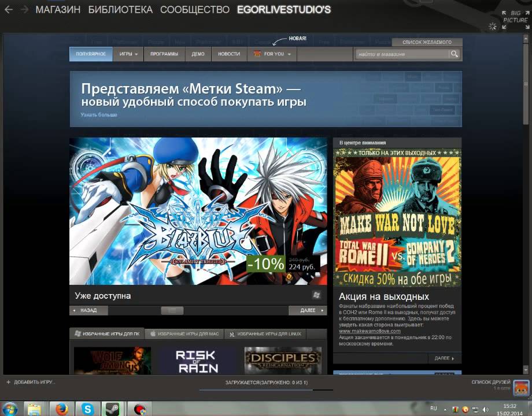Viewport: 532px width, 416px height.
Task: Open СПИСОК ДРУЗЕЙ friends list
Action: 490,382
